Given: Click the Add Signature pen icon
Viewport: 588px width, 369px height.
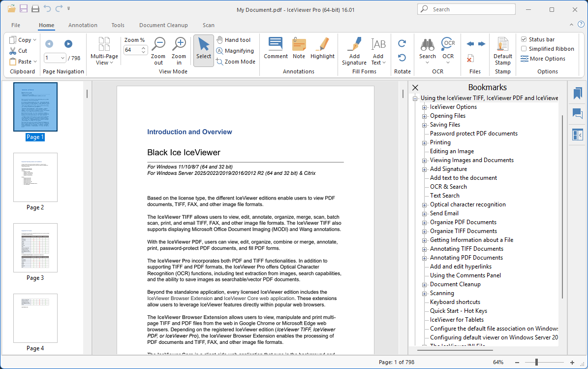Looking at the screenshot, I should [354, 45].
